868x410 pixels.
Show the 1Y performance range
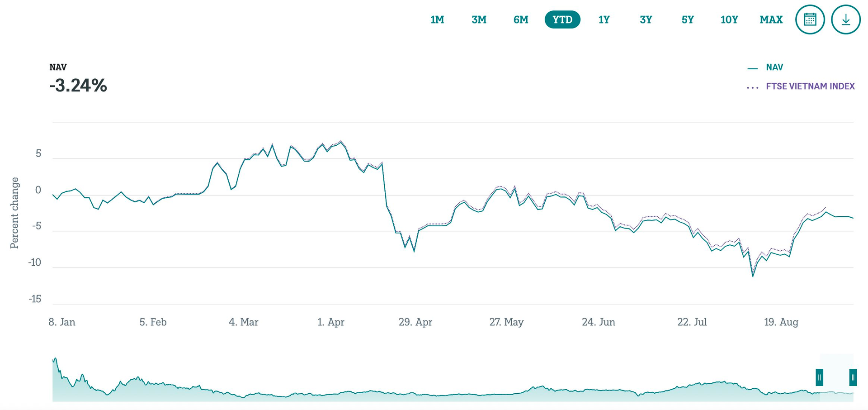(x=604, y=19)
